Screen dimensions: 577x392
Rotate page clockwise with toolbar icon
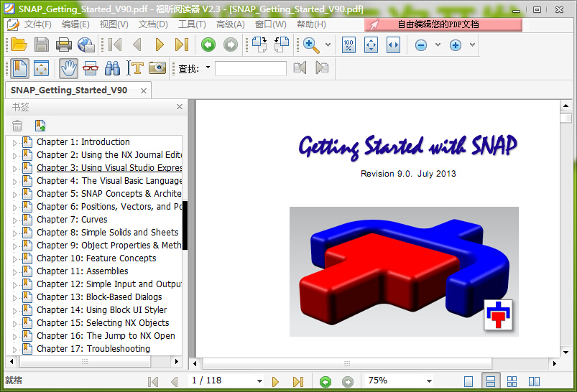point(258,45)
